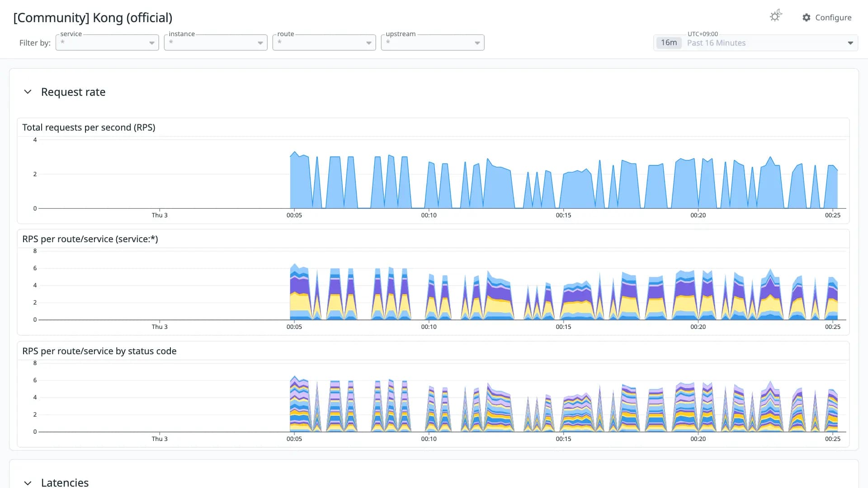The height and width of the screenshot is (488, 868).
Task: Click the 00:10 tick in RPS by status code chart
Action: tap(429, 439)
